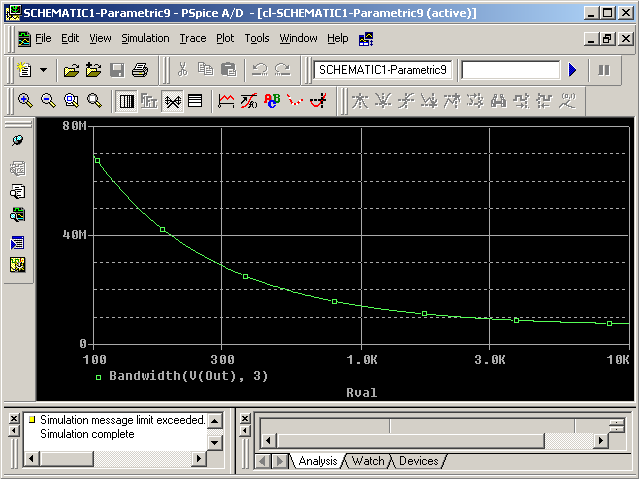The height and width of the screenshot is (479, 639).
Task: Click the Cursor Slope icon
Action: (405, 101)
